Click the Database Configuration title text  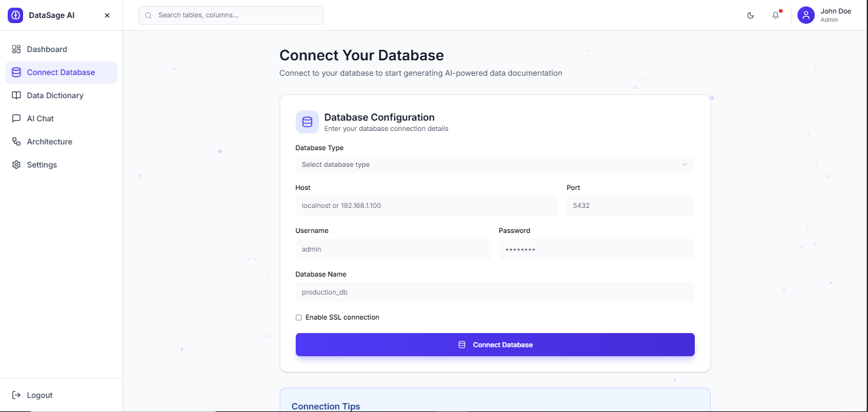click(x=380, y=117)
